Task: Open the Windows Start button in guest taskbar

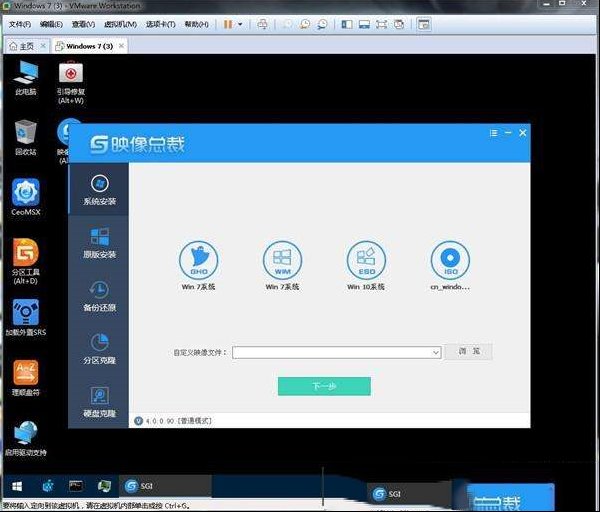Action: point(17,486)
